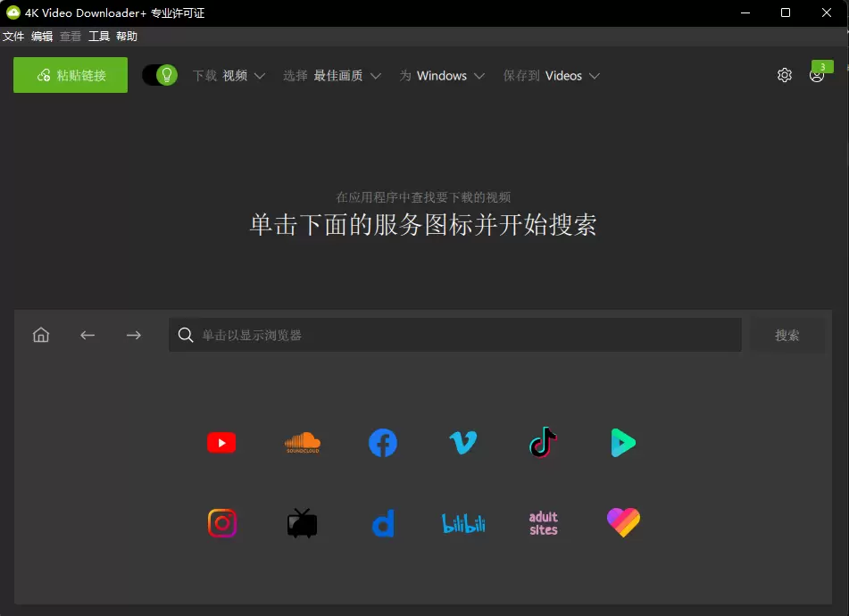Viewport: 849px width, 616px height.
Task: Open TikTok service icon
Action: (543, 442)
